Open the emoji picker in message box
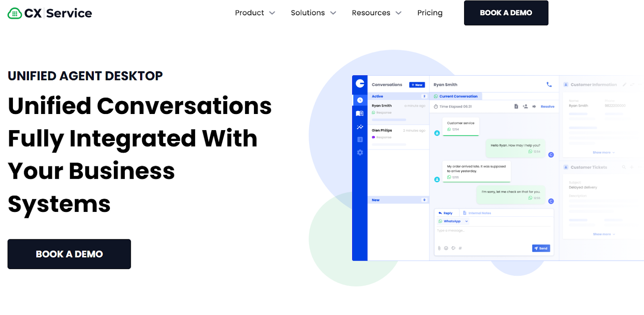 tap(446, 248)
